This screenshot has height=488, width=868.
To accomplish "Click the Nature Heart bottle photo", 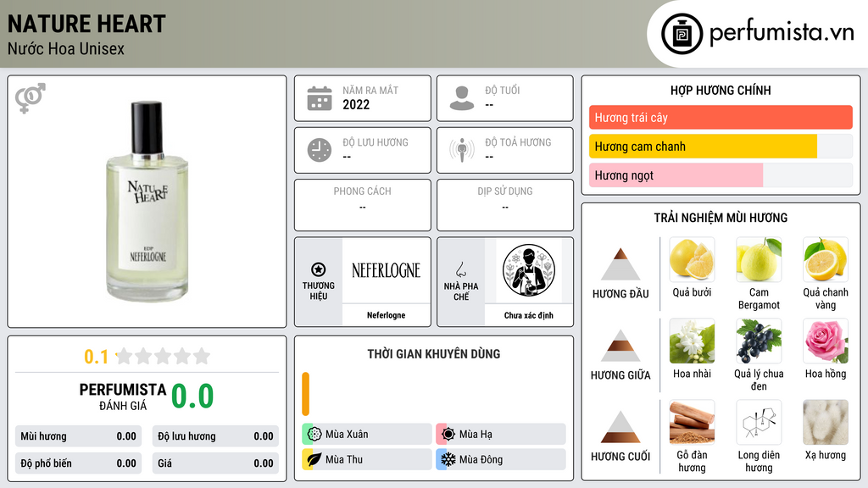I will coord(147,202).
